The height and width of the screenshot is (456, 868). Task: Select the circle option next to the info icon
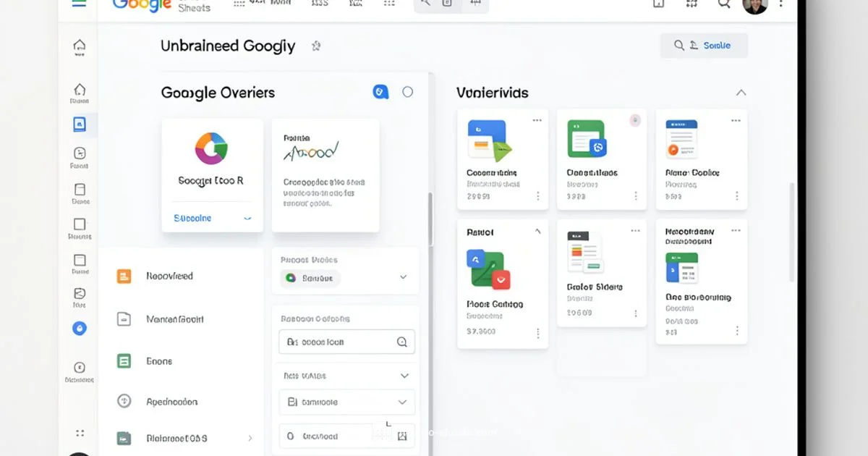407,92
